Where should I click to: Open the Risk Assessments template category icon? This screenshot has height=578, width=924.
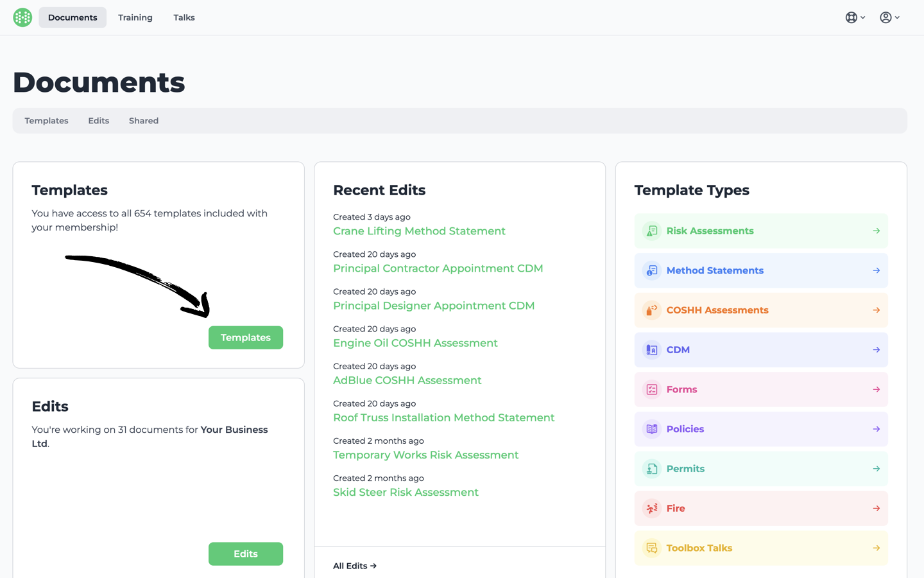(x=651, y=231)
